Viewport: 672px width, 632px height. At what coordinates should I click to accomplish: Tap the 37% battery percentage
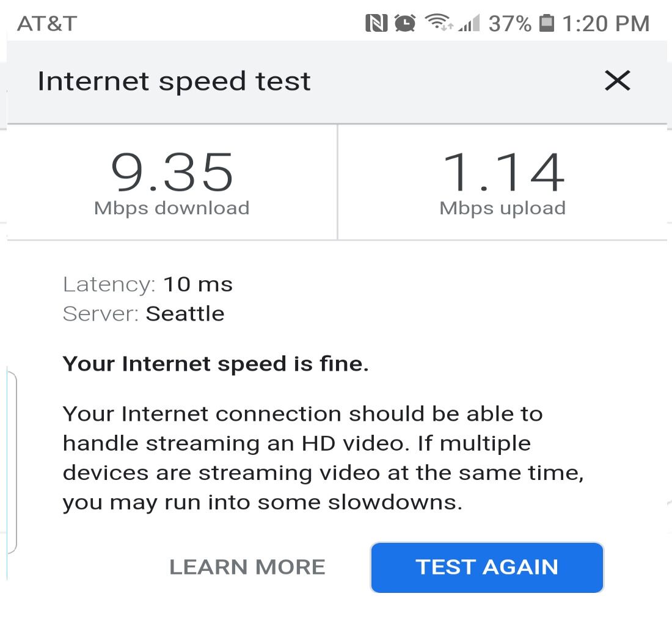(510, 24)
